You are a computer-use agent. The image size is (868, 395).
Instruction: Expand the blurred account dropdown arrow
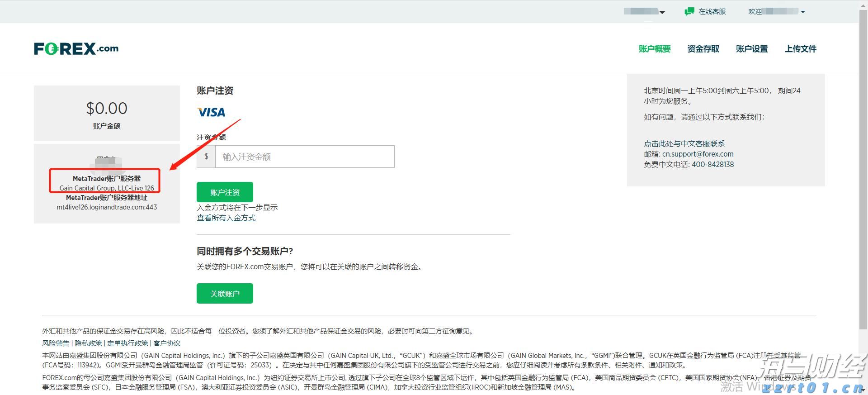662,12
